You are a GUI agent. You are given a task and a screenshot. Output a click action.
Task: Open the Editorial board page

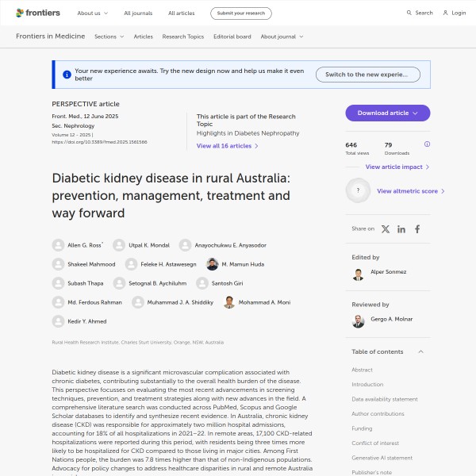click(x=232, y=36)
